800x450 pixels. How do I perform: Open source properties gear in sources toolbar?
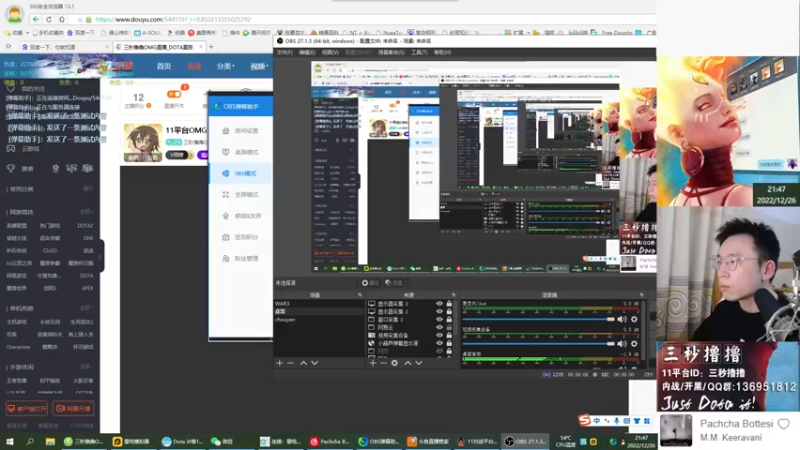(394, 363)
